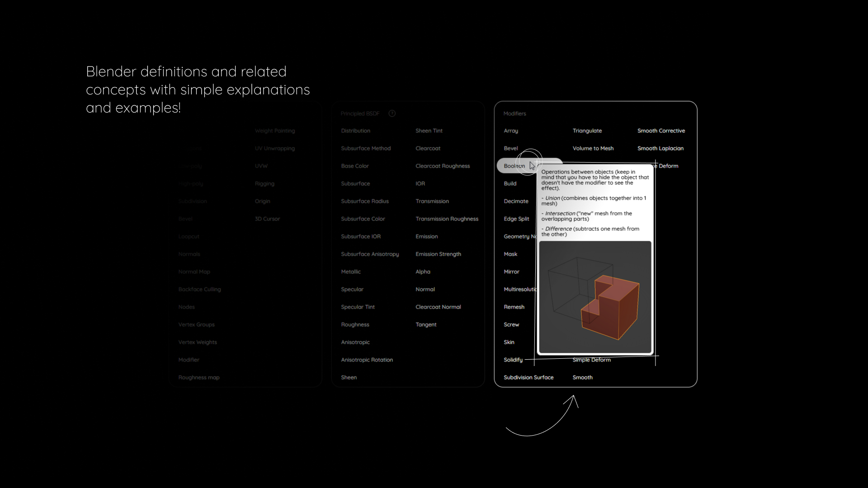This screenshot has height=488, width=868.
Task: Click the highlighted Boolean modifier item
Action: point(529,166)
